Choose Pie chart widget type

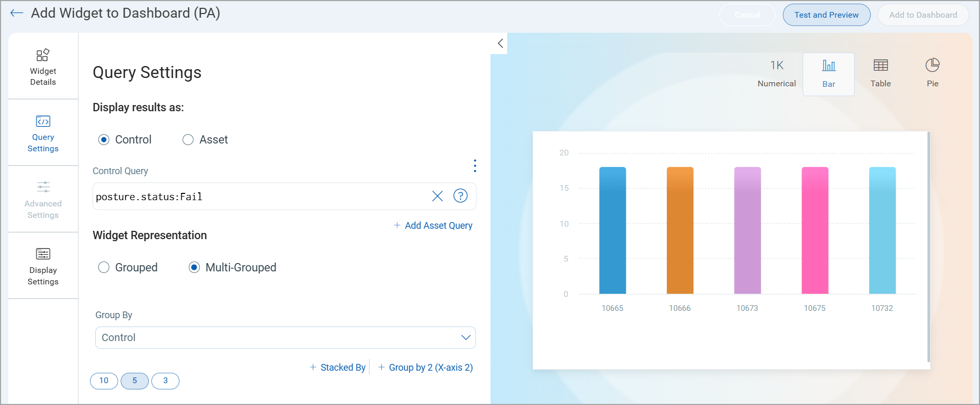(933, 74)
